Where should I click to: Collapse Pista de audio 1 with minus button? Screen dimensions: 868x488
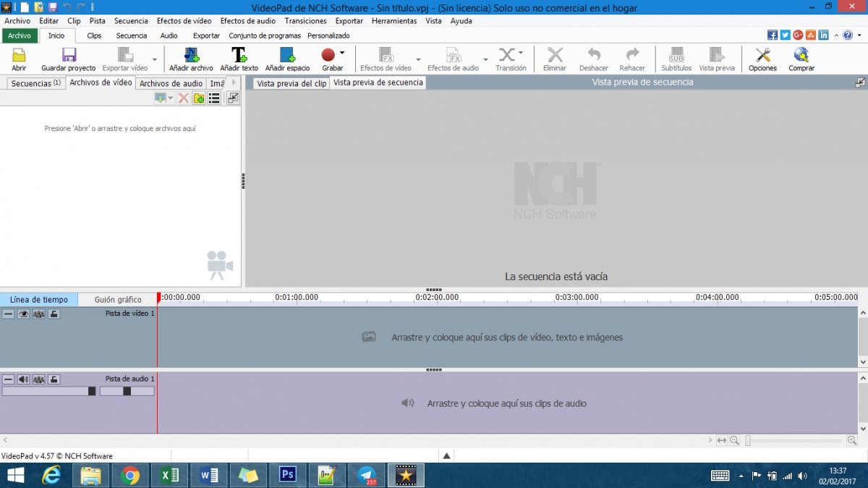(8, 379)
